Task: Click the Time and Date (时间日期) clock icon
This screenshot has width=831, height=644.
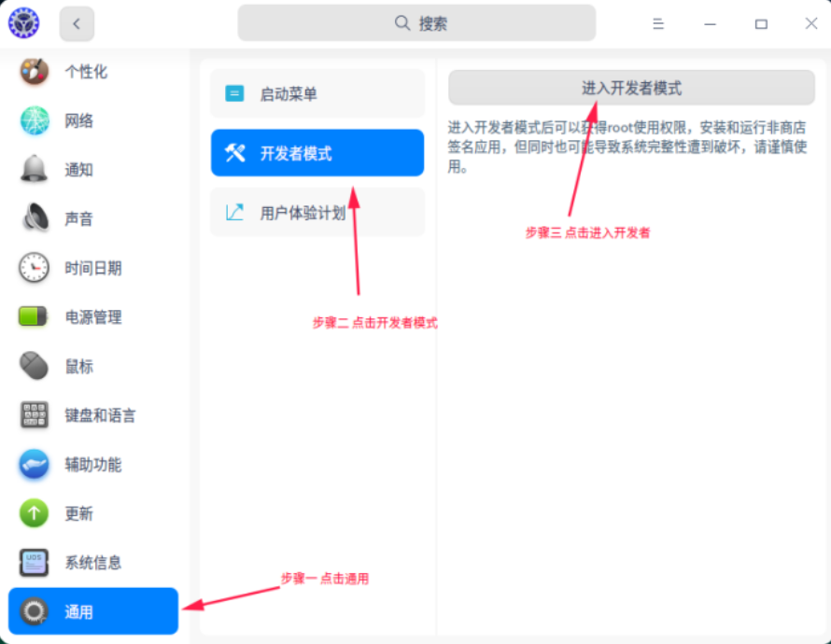Action: 35,268
